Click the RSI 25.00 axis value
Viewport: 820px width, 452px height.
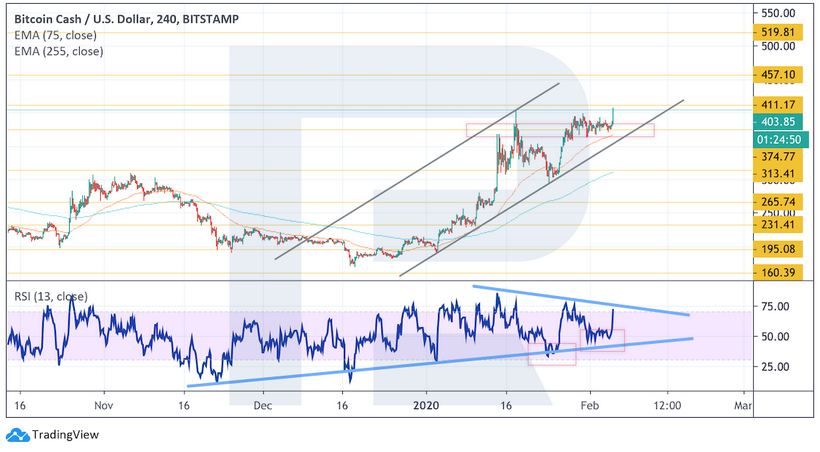pyautogui.click(x=775, y=367)
